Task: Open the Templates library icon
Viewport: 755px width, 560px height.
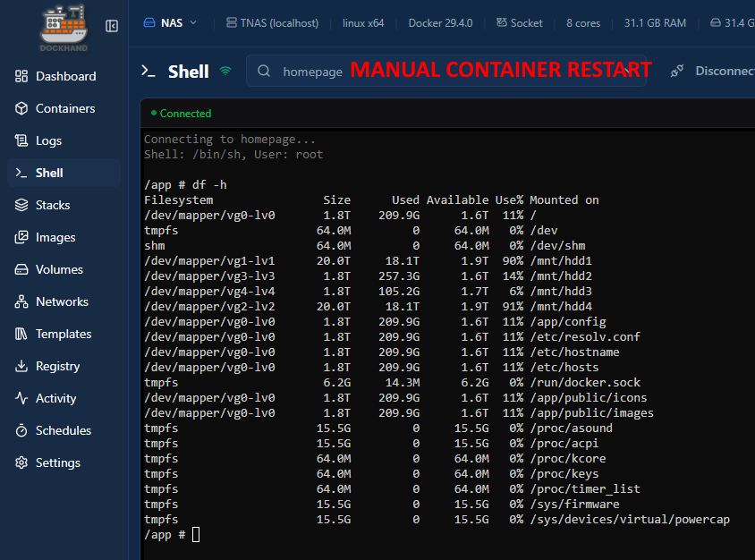Action: pos(21,334)
